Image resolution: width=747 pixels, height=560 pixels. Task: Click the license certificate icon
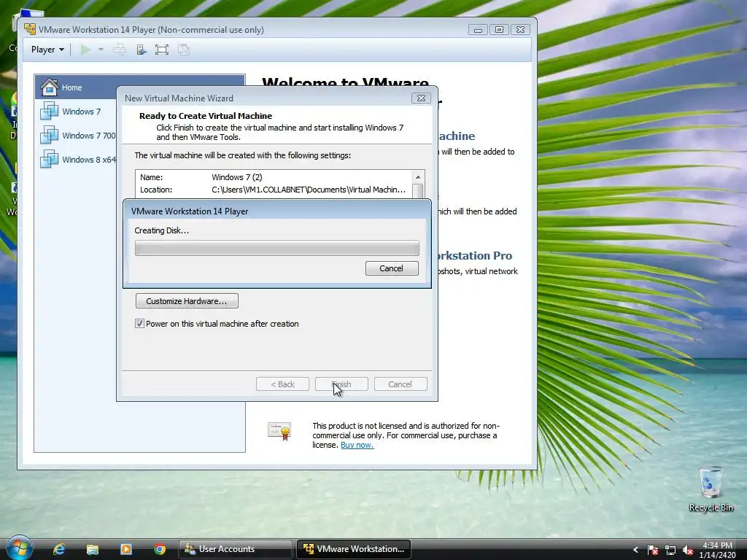click(x=279, y=431)
